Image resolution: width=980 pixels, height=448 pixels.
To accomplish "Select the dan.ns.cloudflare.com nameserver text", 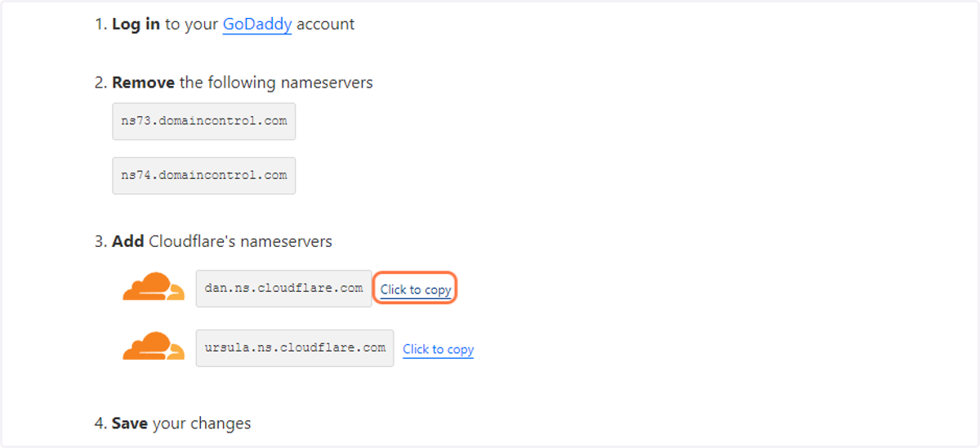I will click(284, 289).
